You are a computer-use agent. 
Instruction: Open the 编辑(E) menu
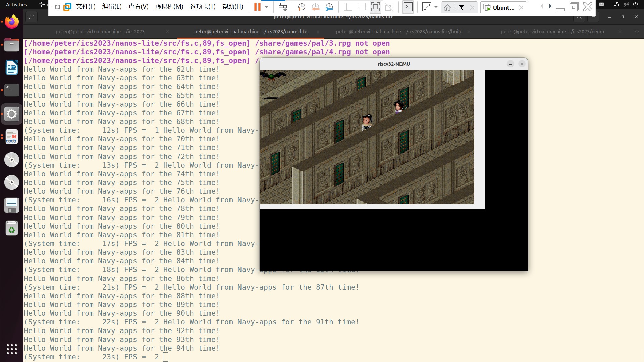click(x=112, y=7)
